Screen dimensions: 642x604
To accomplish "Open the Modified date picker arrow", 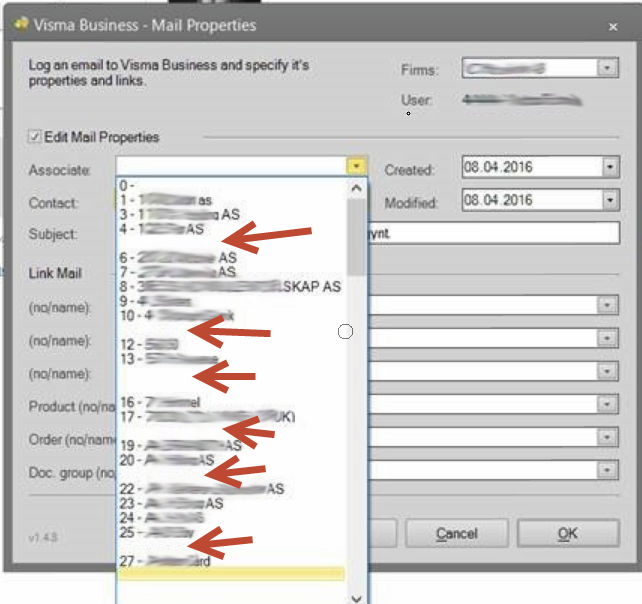I will pos(610,200).
